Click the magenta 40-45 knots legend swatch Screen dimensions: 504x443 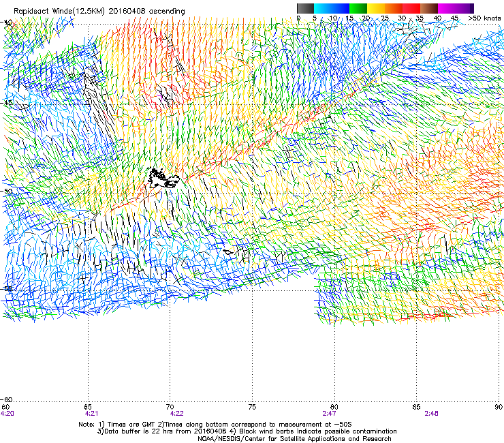[x=447, y=8]
